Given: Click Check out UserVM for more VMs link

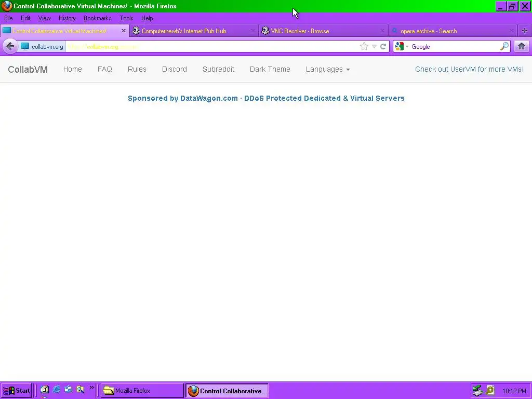Looking at the screenshot, I should [469, 69].
